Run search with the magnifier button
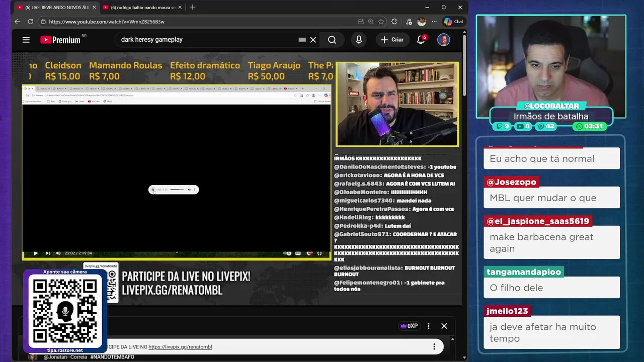644x362 pixels. 332,40
